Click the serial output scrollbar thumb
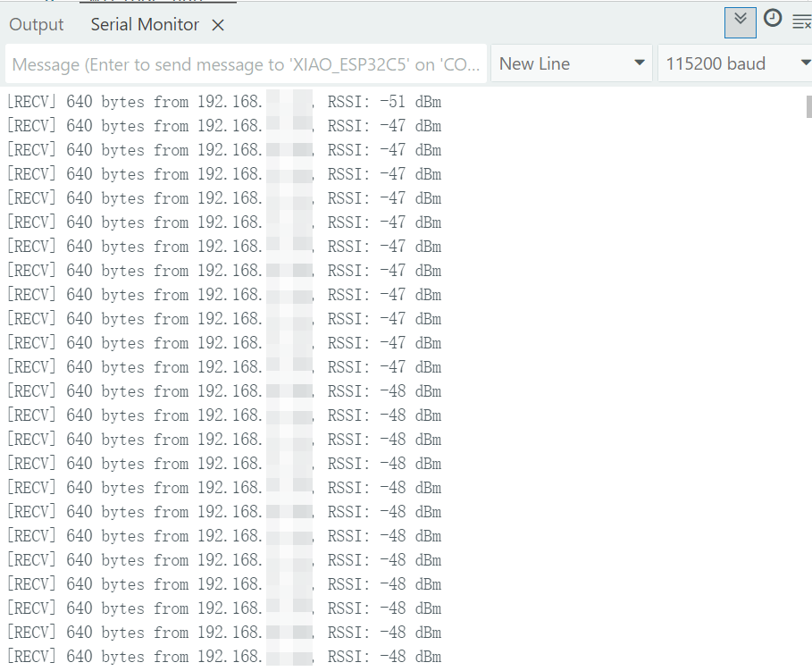Screen dimensions: 812x671 coord(808,105)
